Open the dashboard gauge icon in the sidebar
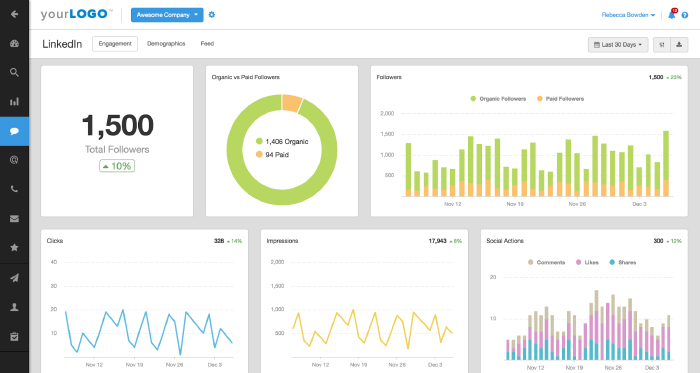Image resolution: width=700 pixels, height=373 pixels. pyautogui.click(x=14, y=43)
